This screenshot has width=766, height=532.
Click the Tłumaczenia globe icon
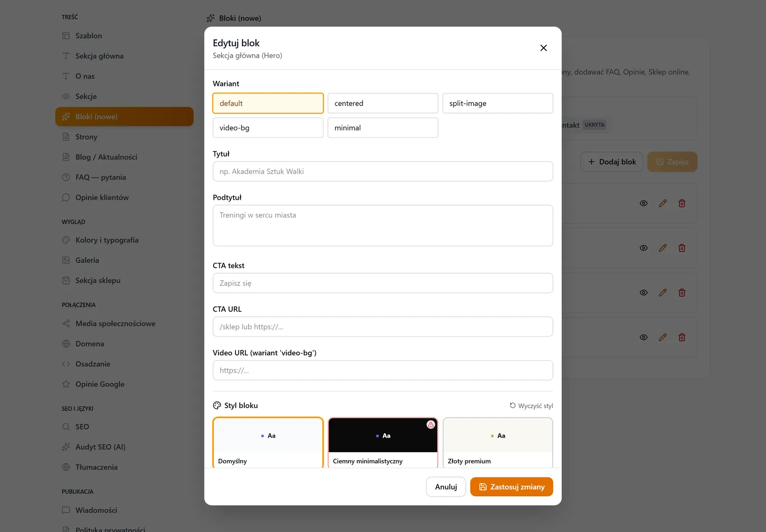point(66,467)
